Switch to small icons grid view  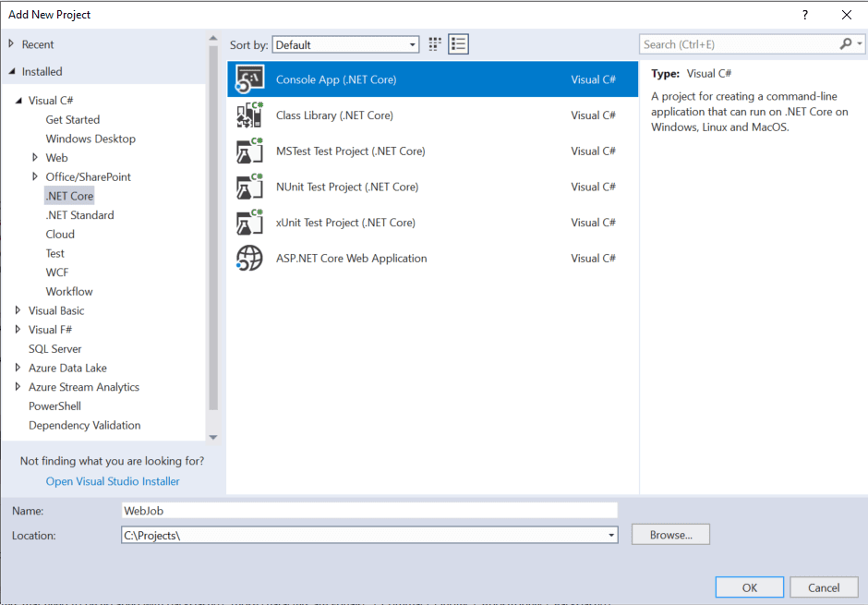coord(435,44)
